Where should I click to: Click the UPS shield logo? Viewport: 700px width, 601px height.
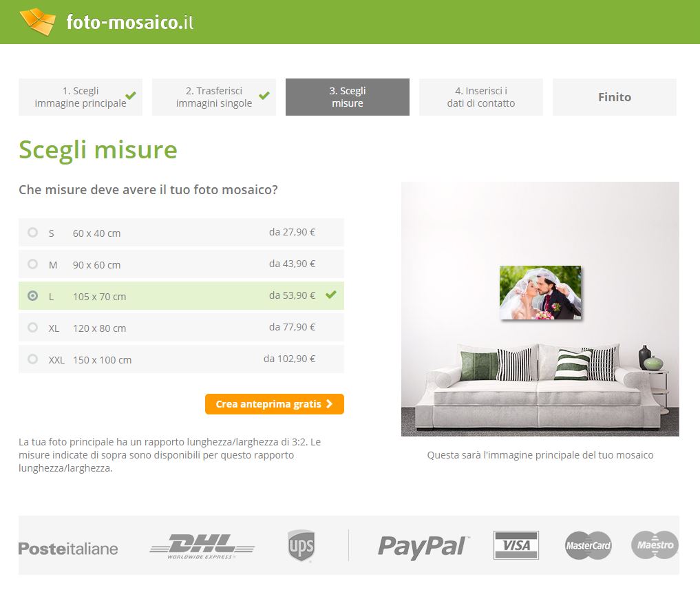click(x=301, y=545)
